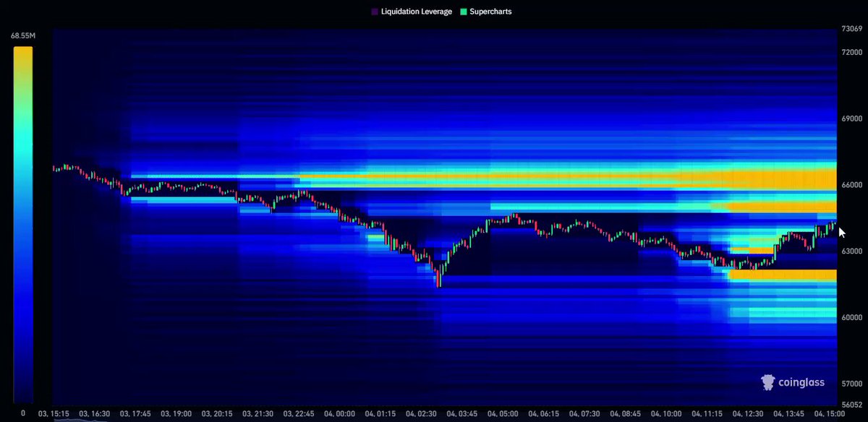
Task: Click the 66000 price axis label
Action: click(852, 185)
